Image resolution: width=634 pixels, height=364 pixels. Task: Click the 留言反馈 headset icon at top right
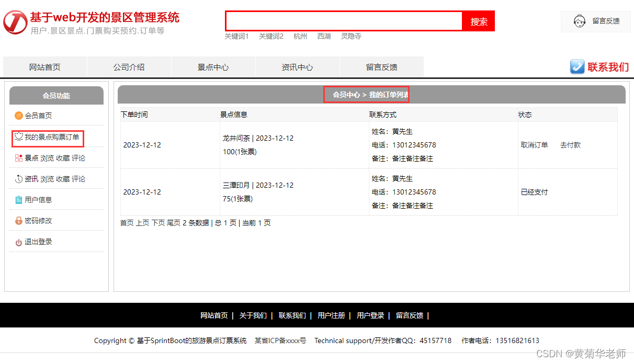(x=579, y=21)
